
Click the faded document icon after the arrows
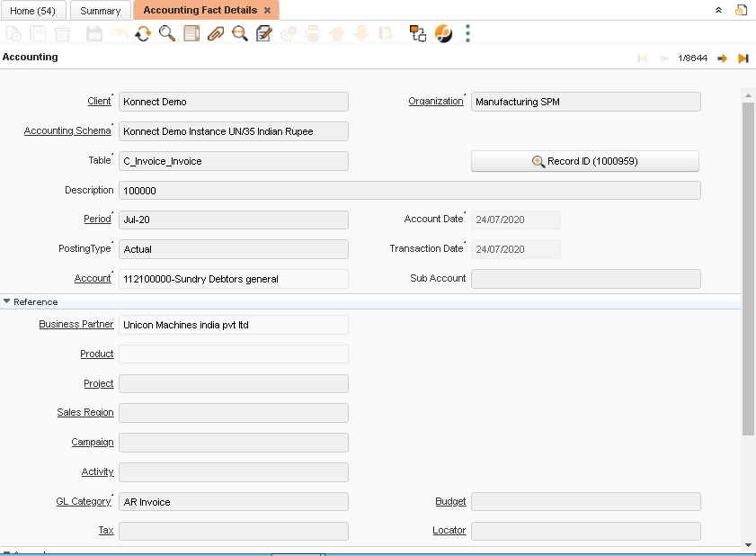386,34
